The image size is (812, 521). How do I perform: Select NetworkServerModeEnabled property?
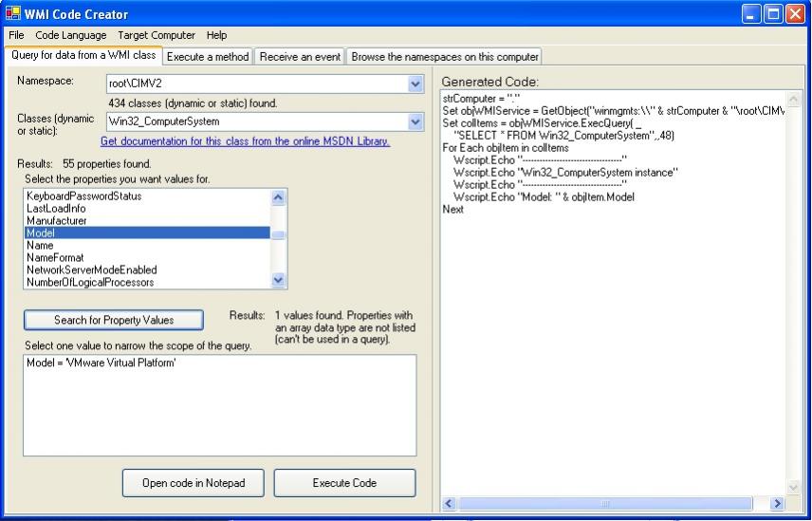click(x=147, y=270)
